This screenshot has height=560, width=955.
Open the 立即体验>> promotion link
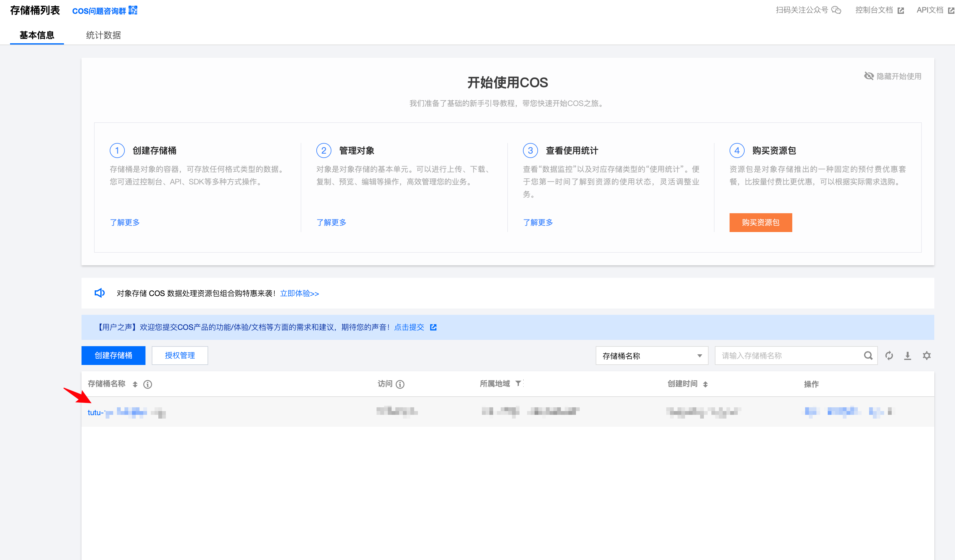coord(299,293)
